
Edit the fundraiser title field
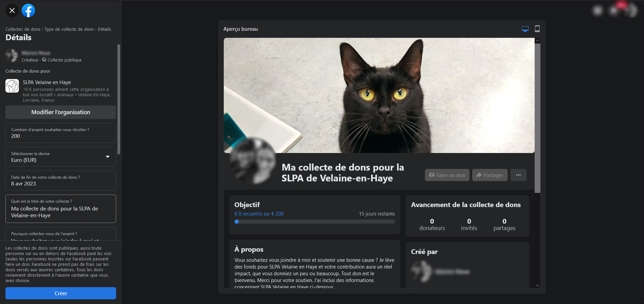(61, 209)
